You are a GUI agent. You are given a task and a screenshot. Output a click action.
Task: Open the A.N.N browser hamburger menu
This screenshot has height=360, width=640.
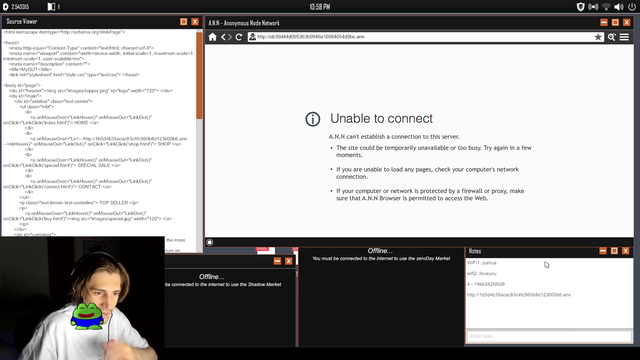point(624,37)
